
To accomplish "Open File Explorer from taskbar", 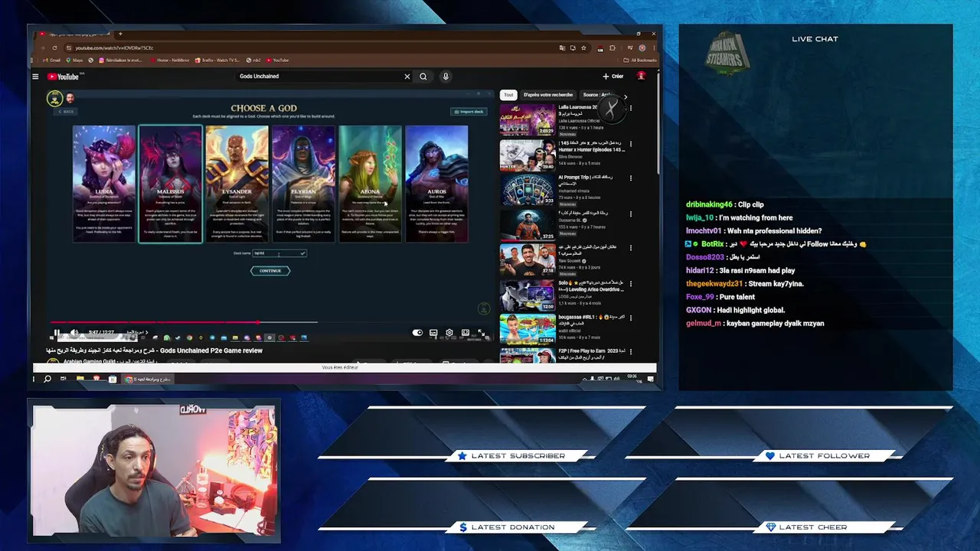I will click(x=80, y=379).
